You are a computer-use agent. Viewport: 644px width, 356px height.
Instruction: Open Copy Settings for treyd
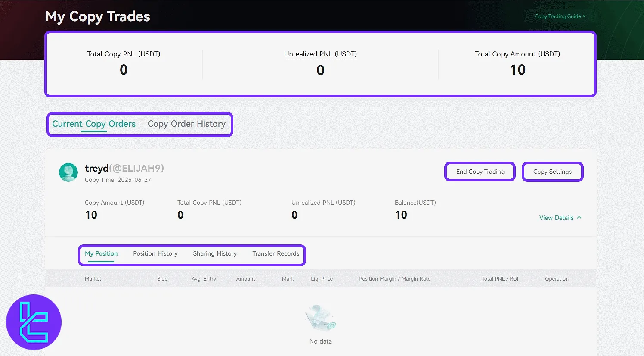(552, 172)
